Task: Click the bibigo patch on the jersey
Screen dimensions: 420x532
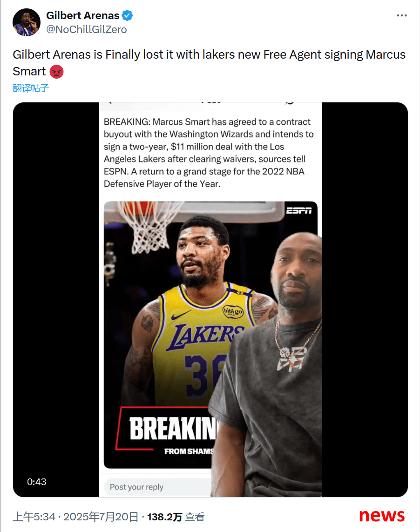Action: click(x=233, y=311)
